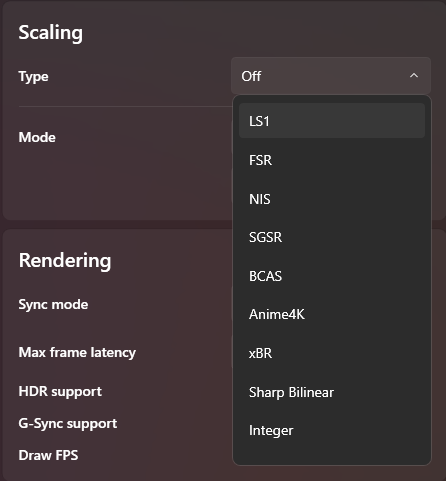The width and height of the screenshot is (446, 481).
Task: Click the HDR support label
Action: click(x=60, y=392)
